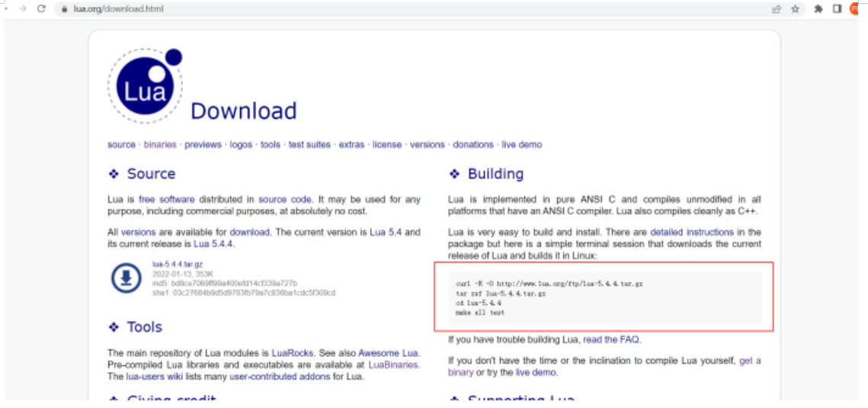Click the Download page title
The width and height of the screenshot is (868, 408).
(244, 111)
